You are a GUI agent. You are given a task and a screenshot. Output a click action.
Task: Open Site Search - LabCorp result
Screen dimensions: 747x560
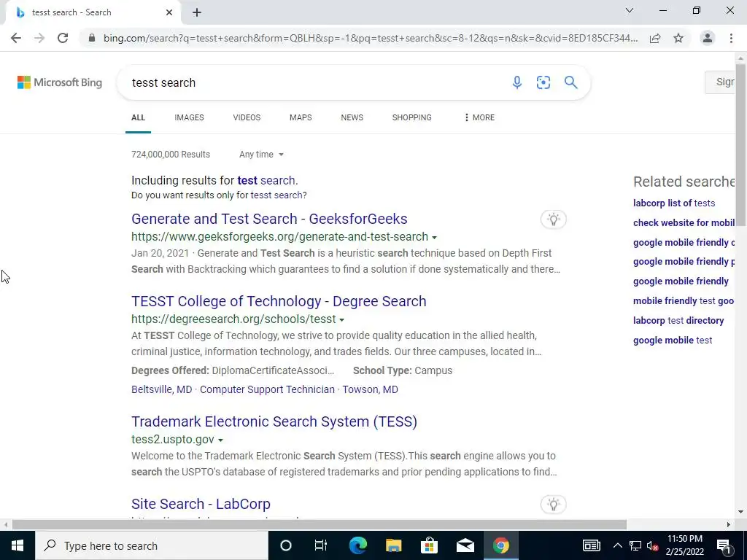tap(201, 504)
